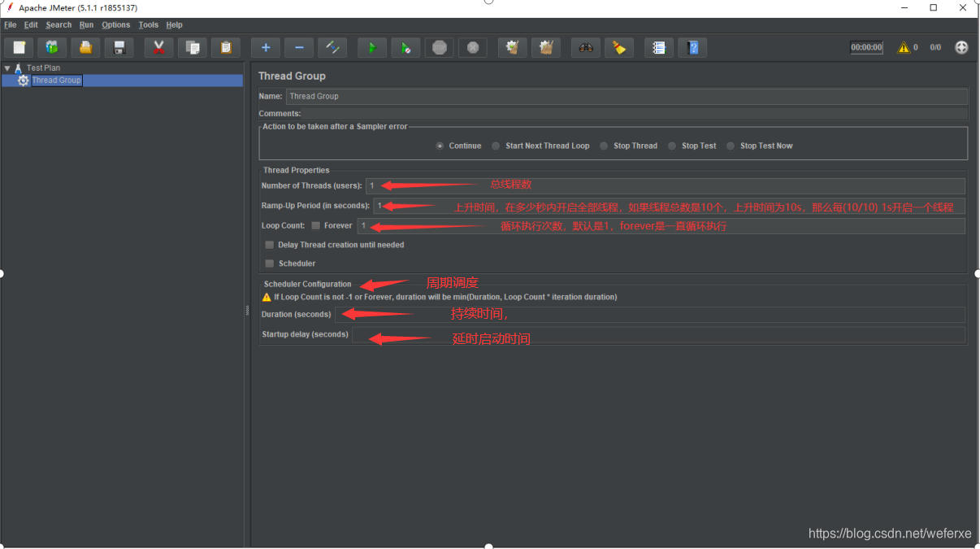Click the Copy toolbar icon
The height and width of the screenshot is (549, 980).
(193, 47)
